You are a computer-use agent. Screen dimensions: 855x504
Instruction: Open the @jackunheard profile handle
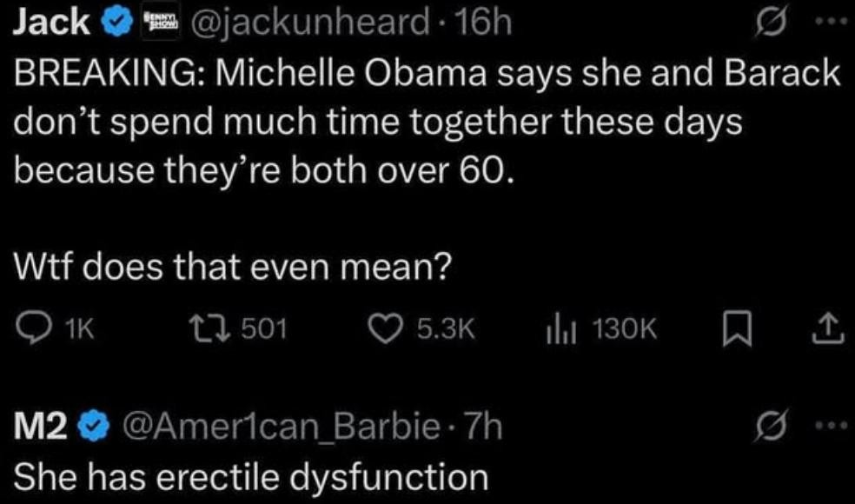tap(315, 23)
